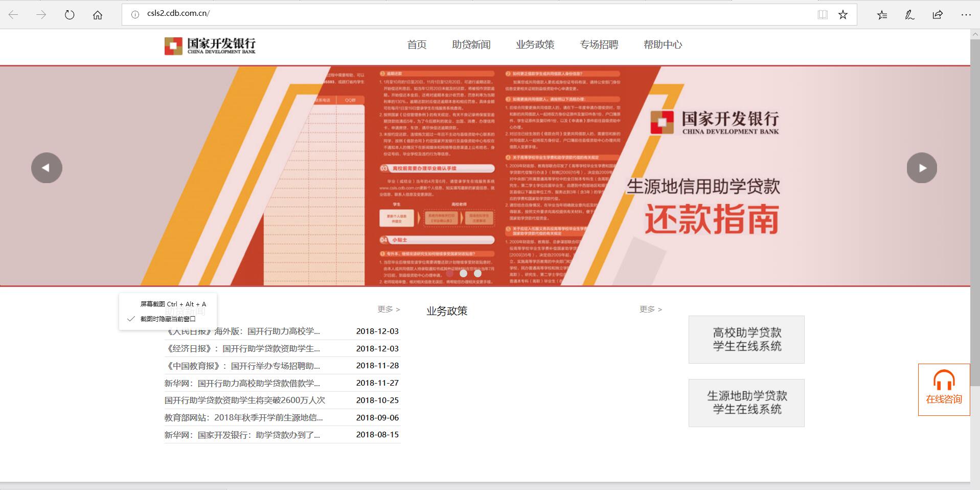
Task: Switch to the 帮助中心 section
Action: [x=663, y=44]
